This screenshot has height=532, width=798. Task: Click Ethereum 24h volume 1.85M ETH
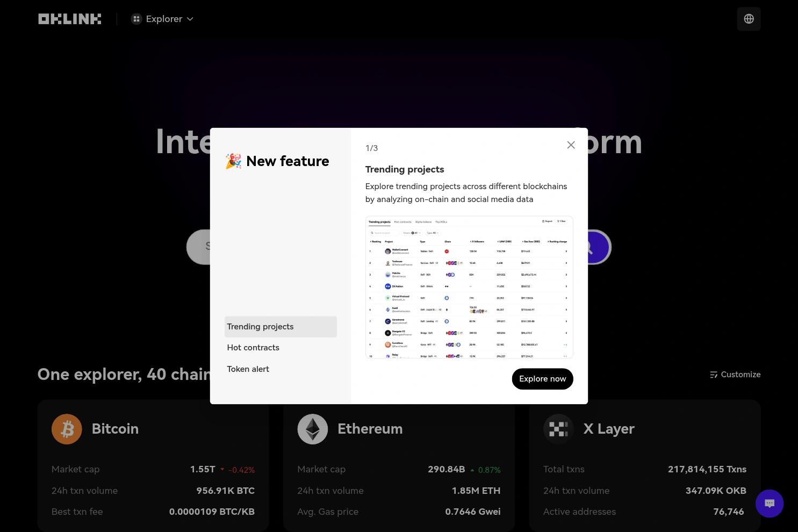coord(476,491)
